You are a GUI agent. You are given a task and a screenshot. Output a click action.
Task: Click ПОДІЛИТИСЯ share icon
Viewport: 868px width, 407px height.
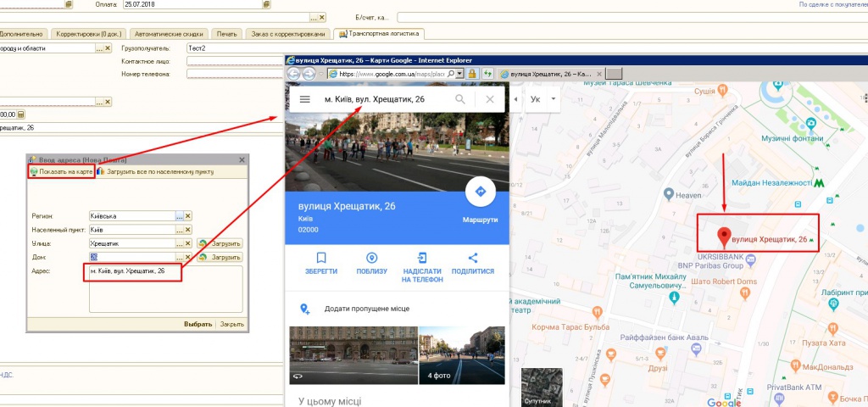pyautogui.click(x=473, y=258)
